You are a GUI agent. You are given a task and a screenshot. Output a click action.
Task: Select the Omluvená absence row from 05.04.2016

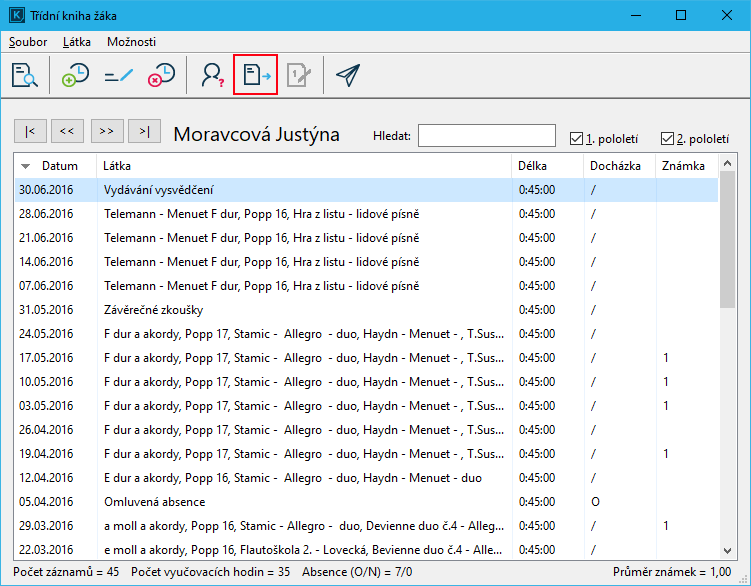pos(300,502)
